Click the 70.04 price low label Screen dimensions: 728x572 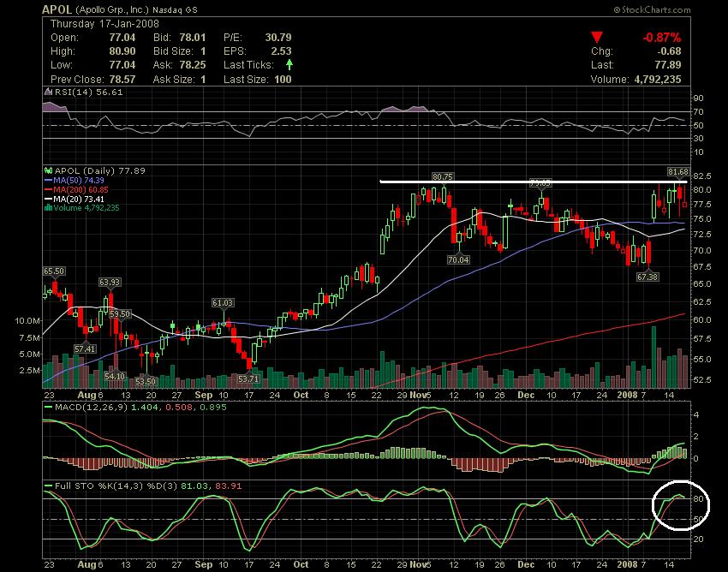click(x=458, y=260)
